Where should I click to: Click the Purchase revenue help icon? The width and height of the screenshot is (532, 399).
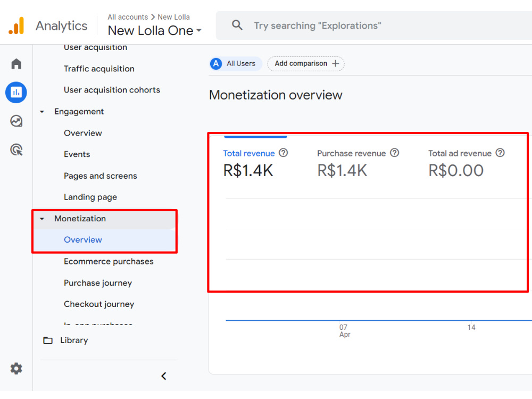[x=394, y=153]
